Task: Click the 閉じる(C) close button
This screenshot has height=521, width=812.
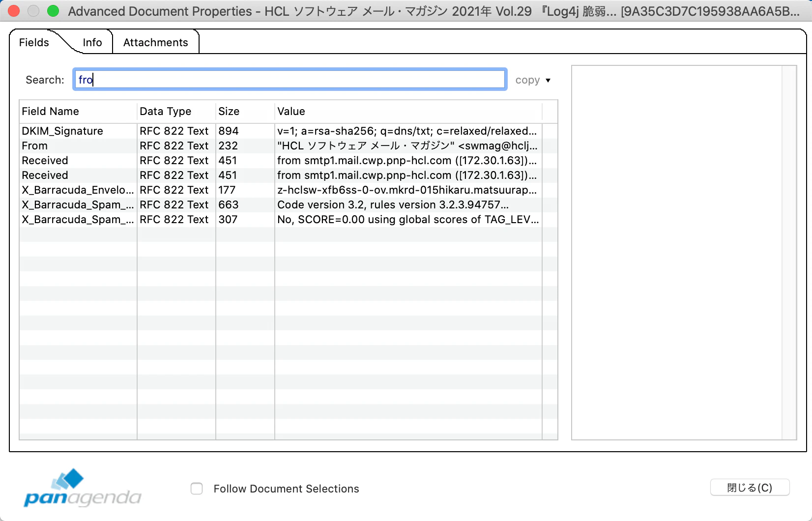Action: point(750,488)
